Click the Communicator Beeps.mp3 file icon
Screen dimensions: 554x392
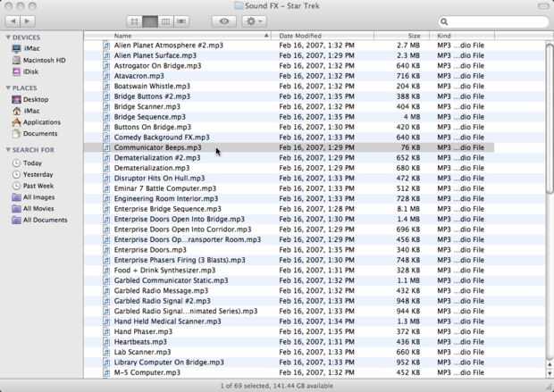(x=106, y=147)
